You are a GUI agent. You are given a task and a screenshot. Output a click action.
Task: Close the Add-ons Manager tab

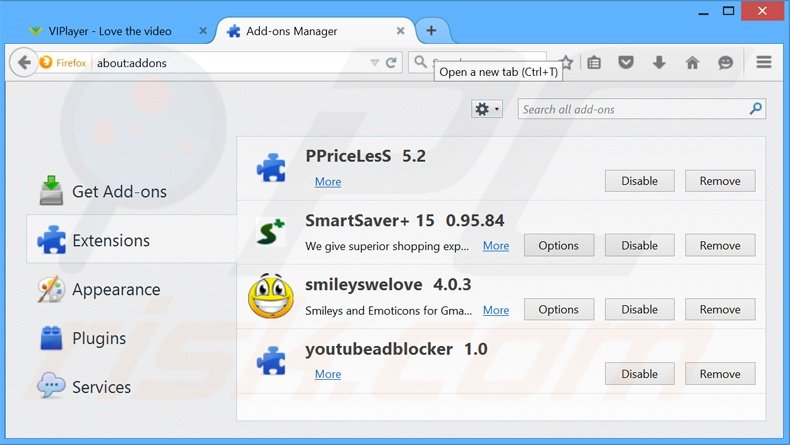(x=401, y=31)
